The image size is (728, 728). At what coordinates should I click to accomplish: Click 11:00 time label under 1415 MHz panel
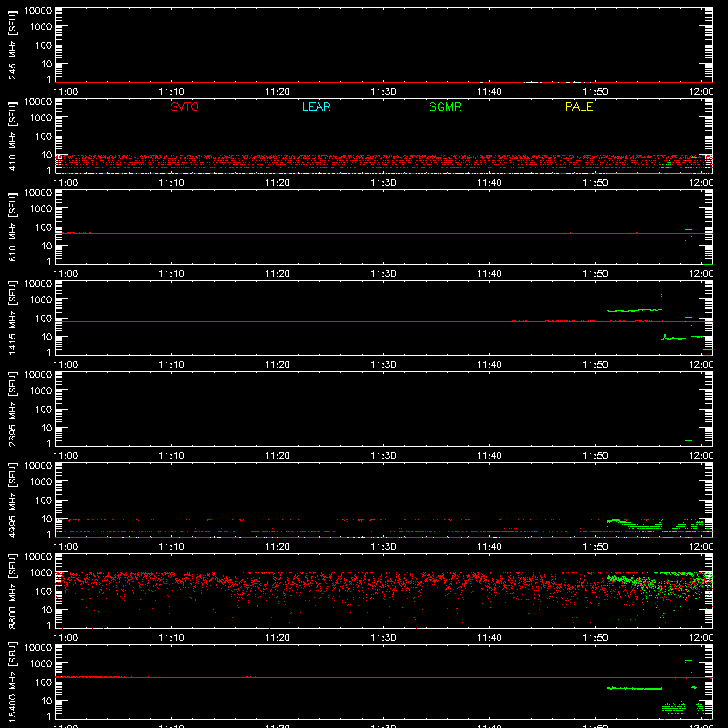pos(66,365)
